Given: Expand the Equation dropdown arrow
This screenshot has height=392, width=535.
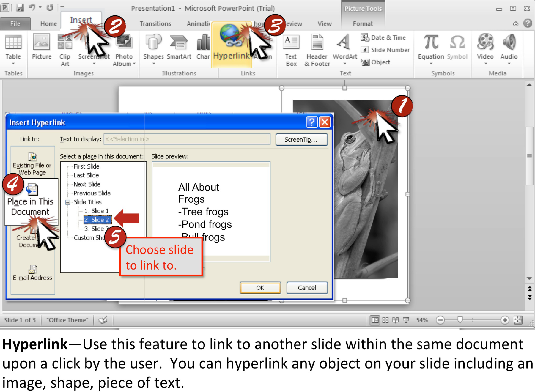Looking at the screenshot, I should click(x=431, y=64).
